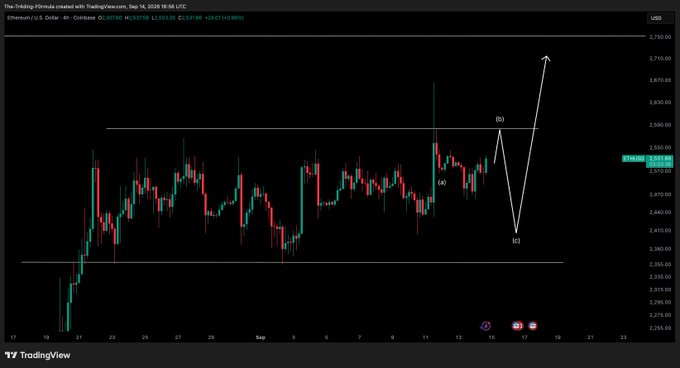
Task: Click the 2,750.00 price axis label
Action: point(660,37)
